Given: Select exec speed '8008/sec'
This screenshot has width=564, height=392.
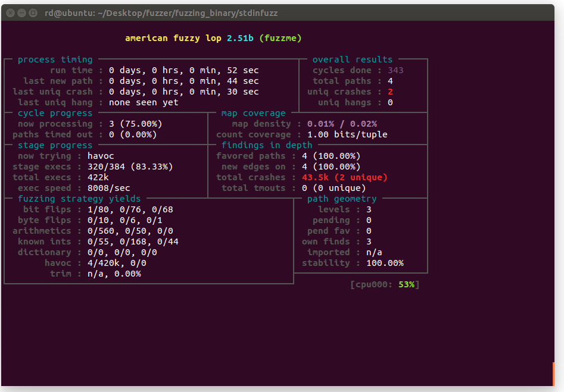Looking at the screenshot, I should coord(108,189).
